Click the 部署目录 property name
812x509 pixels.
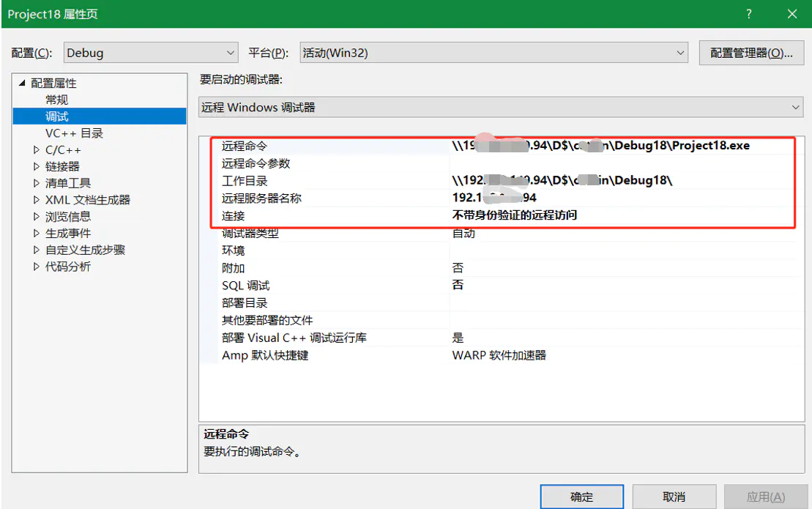pyautogui.click(x=245, y=303)
